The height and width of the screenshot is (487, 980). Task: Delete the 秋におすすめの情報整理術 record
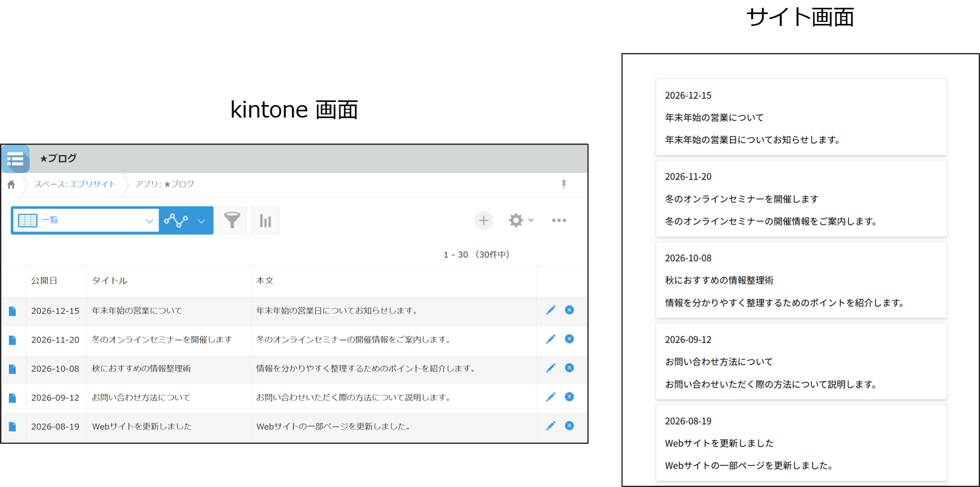click(x=570, y=368)
